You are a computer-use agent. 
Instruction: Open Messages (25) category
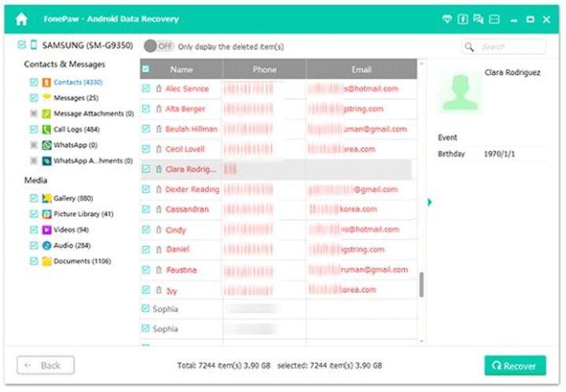point(75,98)
